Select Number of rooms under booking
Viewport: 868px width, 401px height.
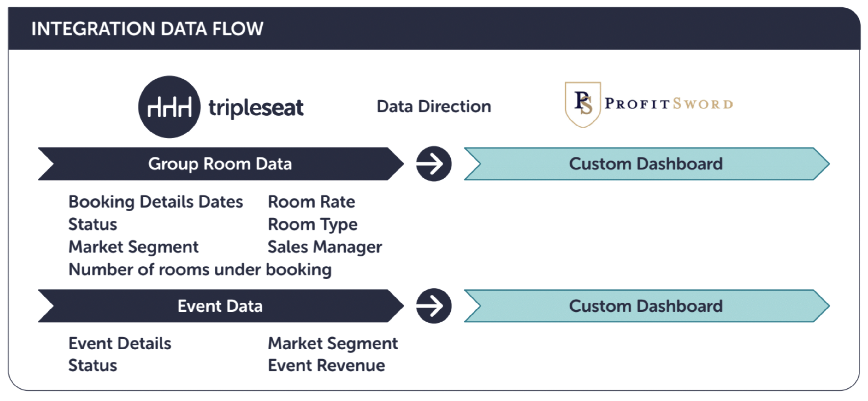pyautogui.click(x=200, y=270)
